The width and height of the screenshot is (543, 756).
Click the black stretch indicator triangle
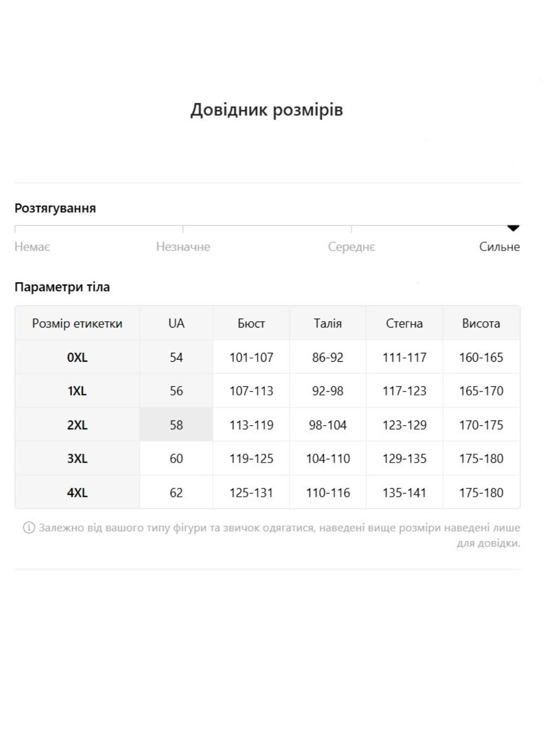[513, 228]
